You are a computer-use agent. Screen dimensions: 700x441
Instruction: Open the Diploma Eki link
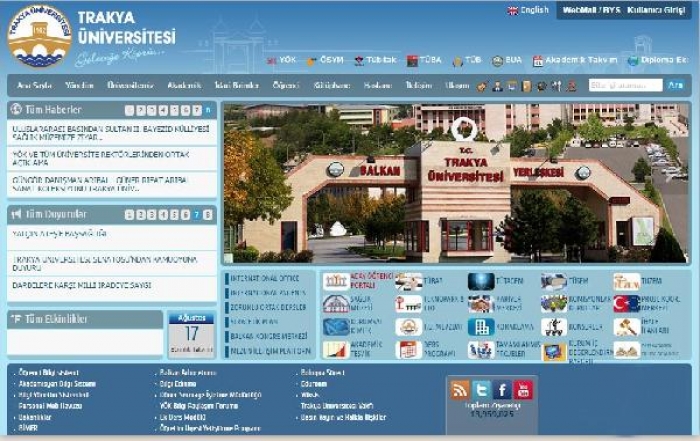pyautogui.click(x=658, y=60)
